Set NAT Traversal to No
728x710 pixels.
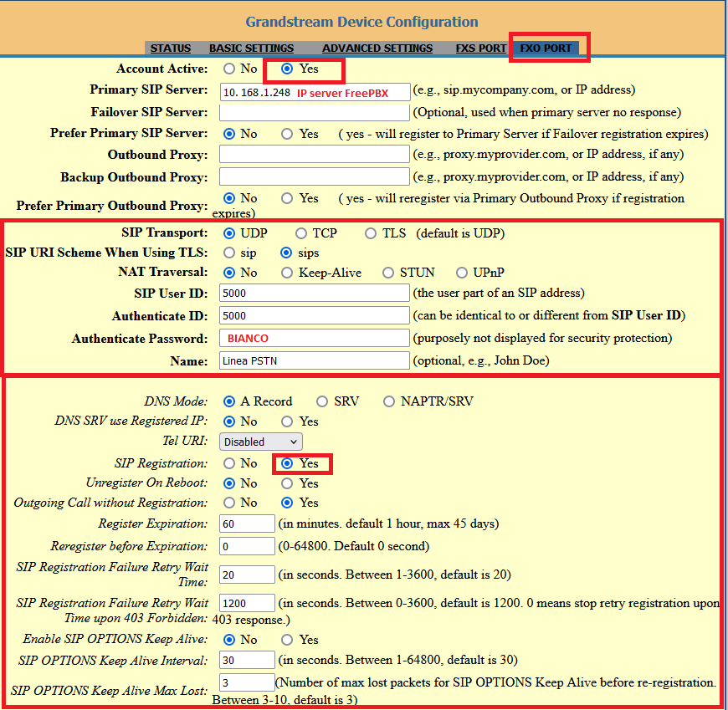(229, 273)
